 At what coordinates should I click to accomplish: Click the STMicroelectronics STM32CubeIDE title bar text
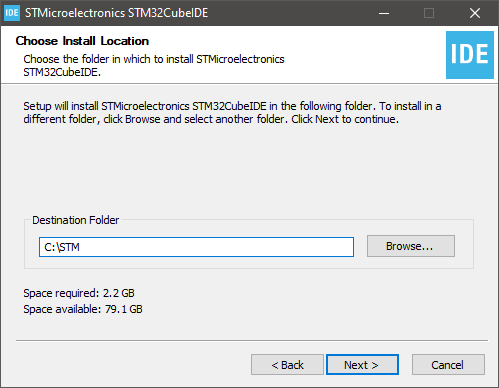click(117, 13)
